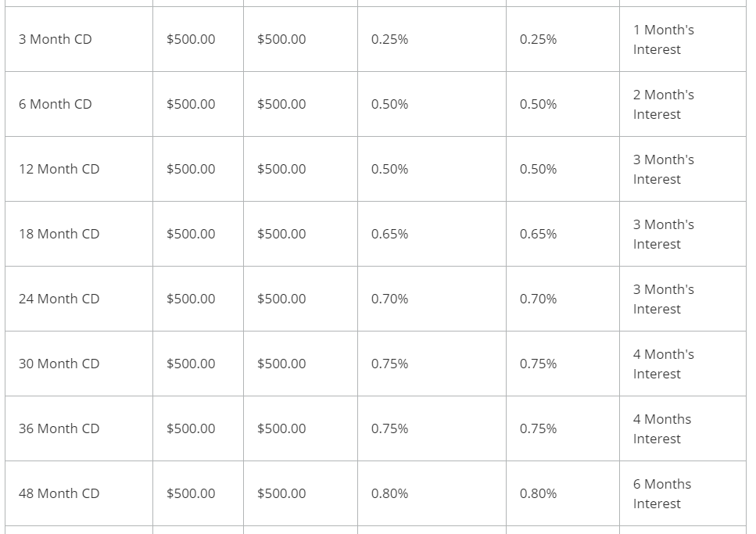The height and width of the screenshot is (534, 756).
Task: Click the 3 Month CD row label
Action: coord(55,39)
